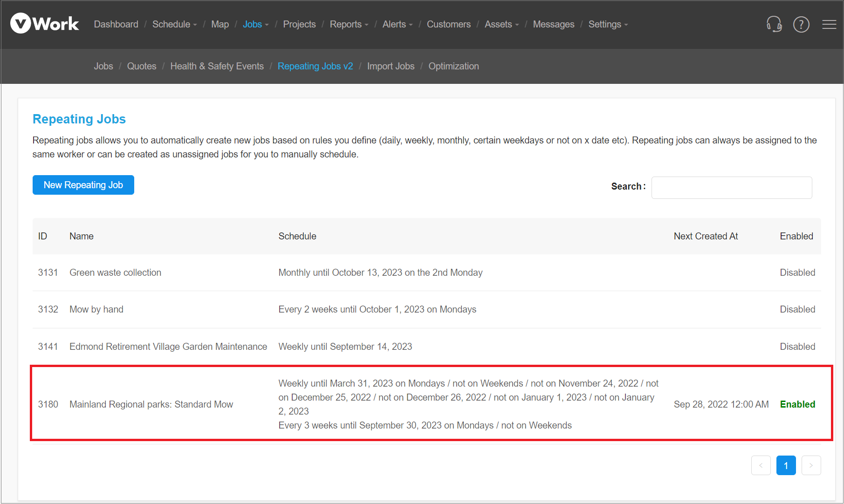Click Disabled status for Edmond Retirement Village
This screenshot has height=504, width=844.
797,347
